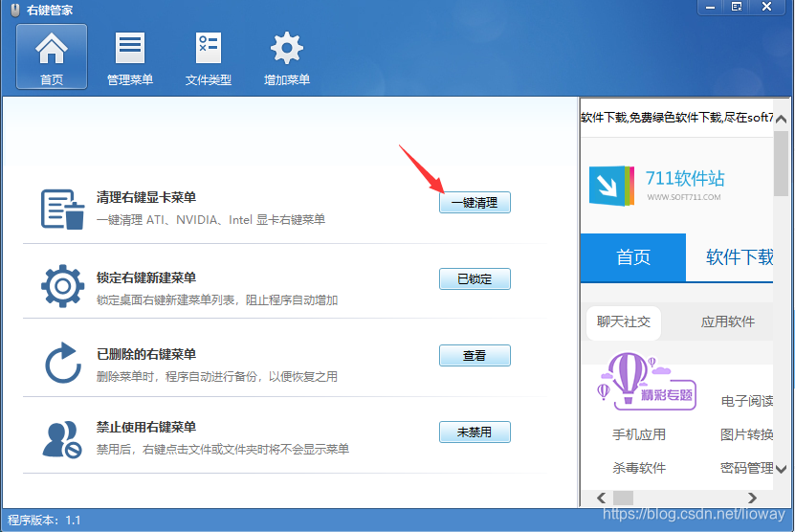Click the horizontal scroll right arrow
Screen dimensions: 795x532
tap(752, 498)
